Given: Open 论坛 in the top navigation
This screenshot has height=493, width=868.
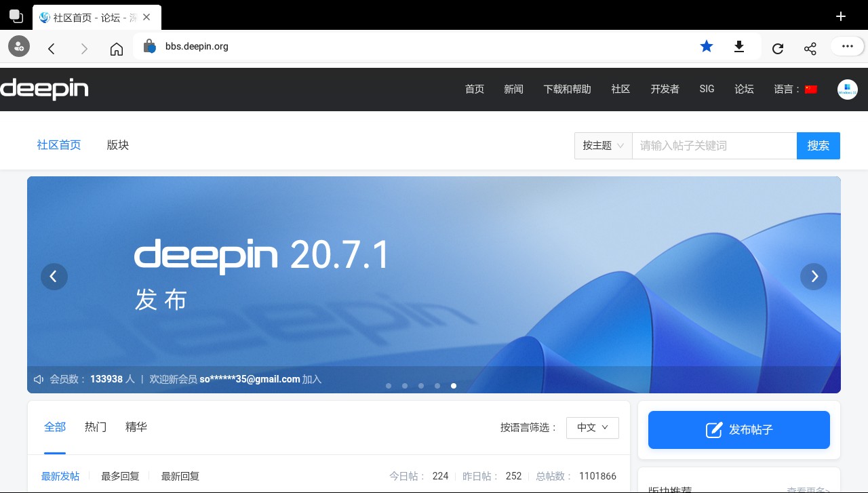Looking at the screenshot, I should (x=745, y=89).
